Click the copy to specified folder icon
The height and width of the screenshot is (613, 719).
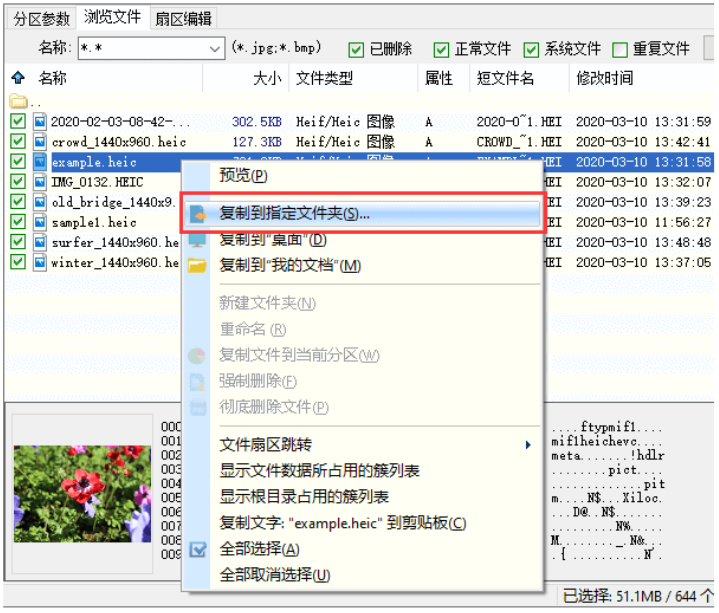click(198, 214)
